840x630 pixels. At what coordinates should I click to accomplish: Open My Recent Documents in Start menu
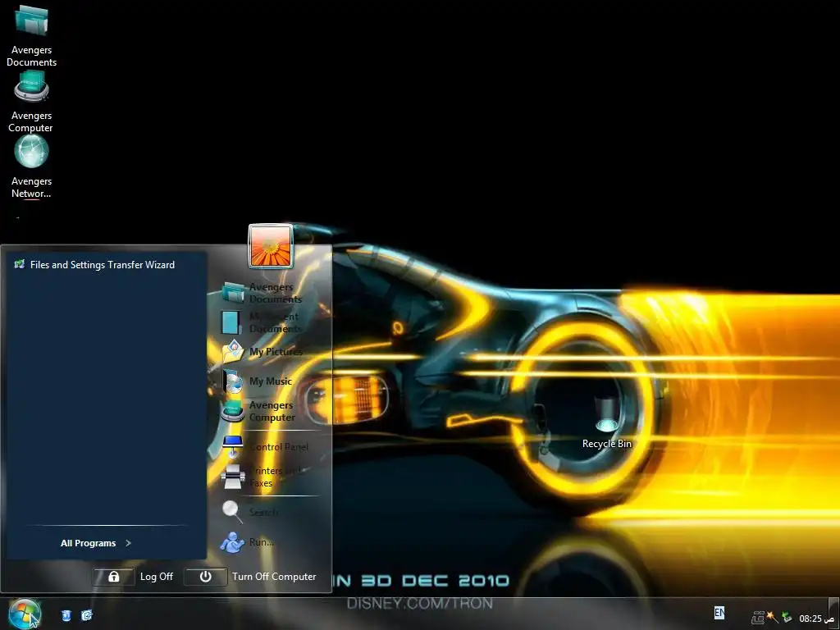coord(262,322)
